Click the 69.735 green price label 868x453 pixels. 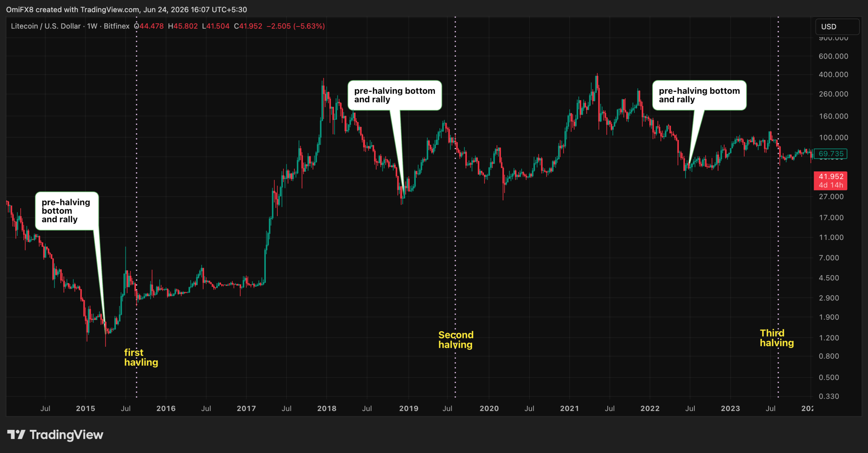pos(830,154)
